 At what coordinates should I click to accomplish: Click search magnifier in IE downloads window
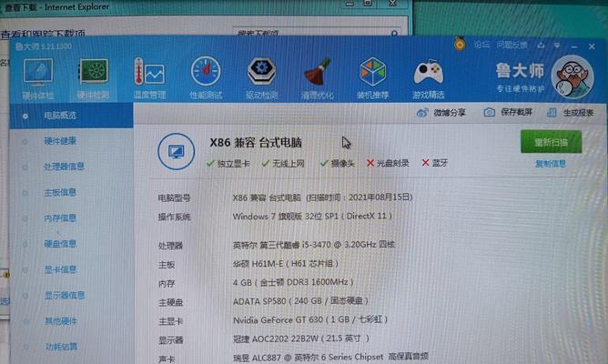[x=394, y=34]
